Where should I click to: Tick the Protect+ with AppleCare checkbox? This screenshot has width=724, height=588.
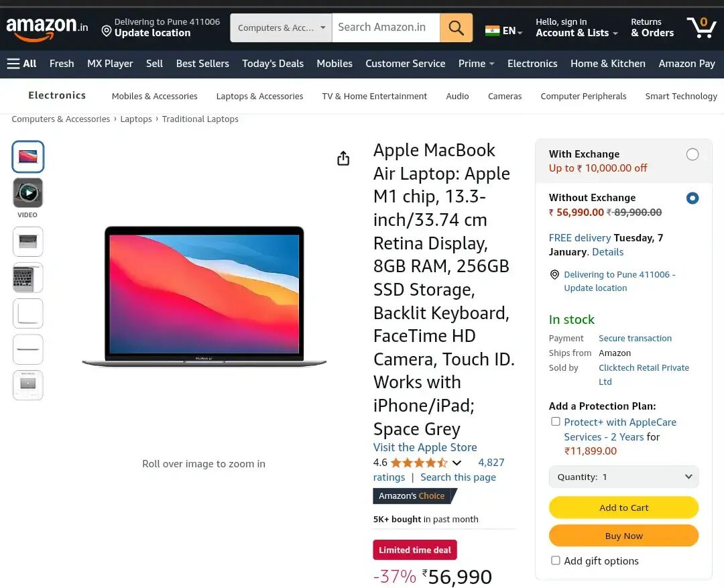tap(556, 422)
